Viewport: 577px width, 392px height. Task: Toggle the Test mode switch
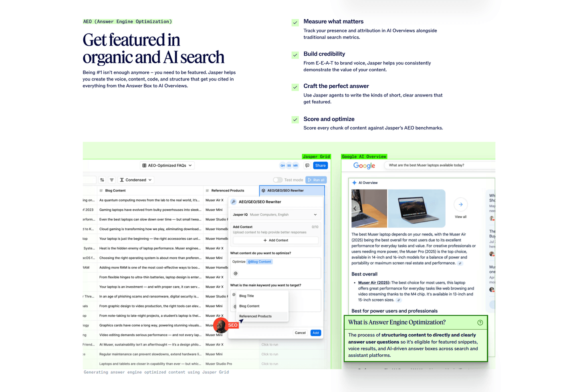coord(278,180)
